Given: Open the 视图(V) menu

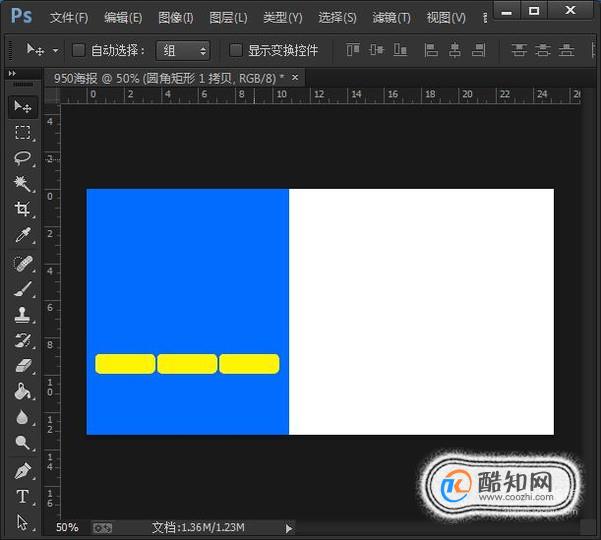Looking at the screenshot, I should tap(446, 18).
